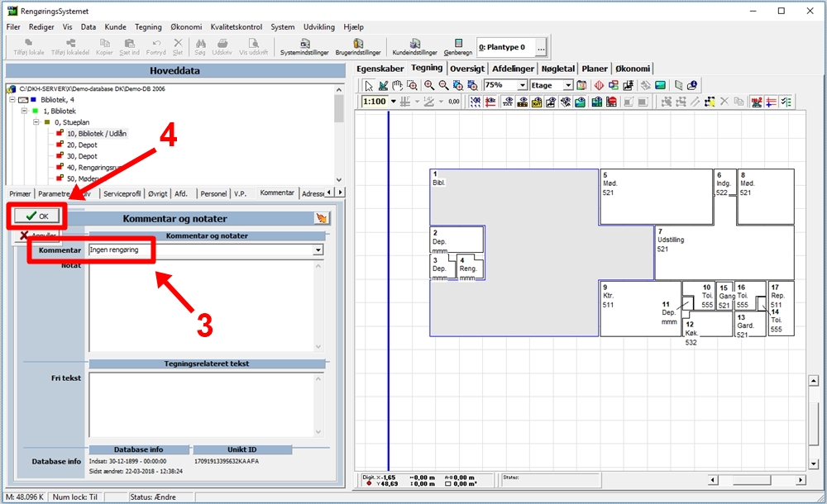Switch to the Afdelinger tab
This screenshot has width=827, height=504.
[x=514, y=69]
